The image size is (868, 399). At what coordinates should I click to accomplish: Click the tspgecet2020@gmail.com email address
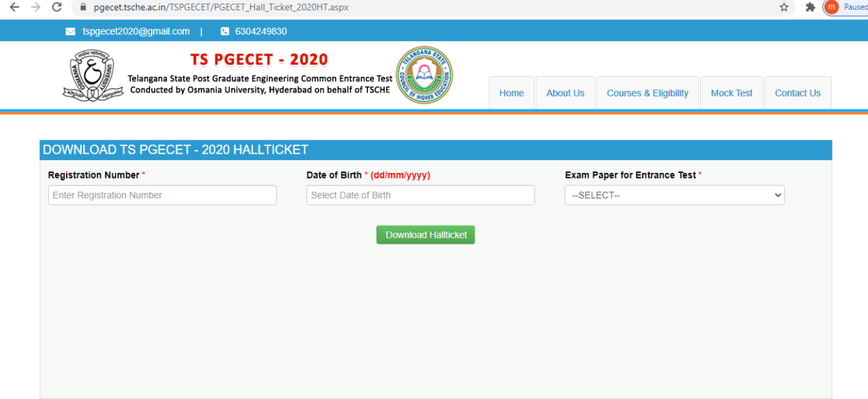click(x=136, y=31)
